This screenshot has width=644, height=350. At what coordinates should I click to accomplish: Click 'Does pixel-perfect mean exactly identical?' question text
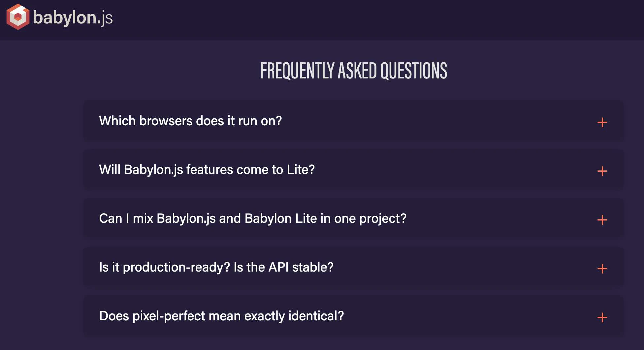pos(221,316)
